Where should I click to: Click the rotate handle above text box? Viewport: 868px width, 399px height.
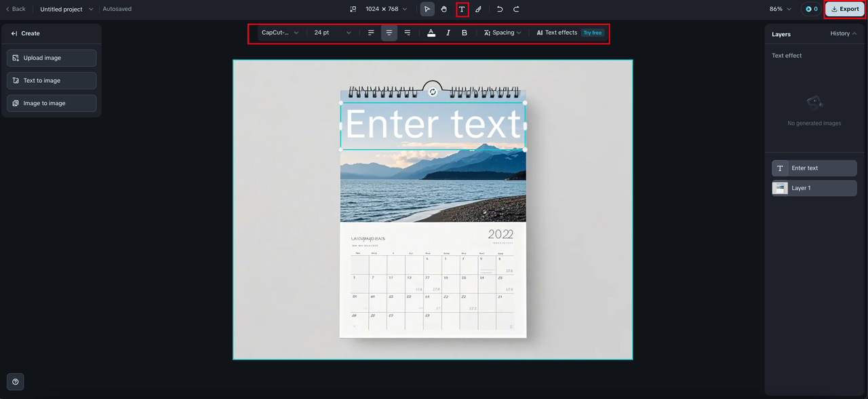433,92
